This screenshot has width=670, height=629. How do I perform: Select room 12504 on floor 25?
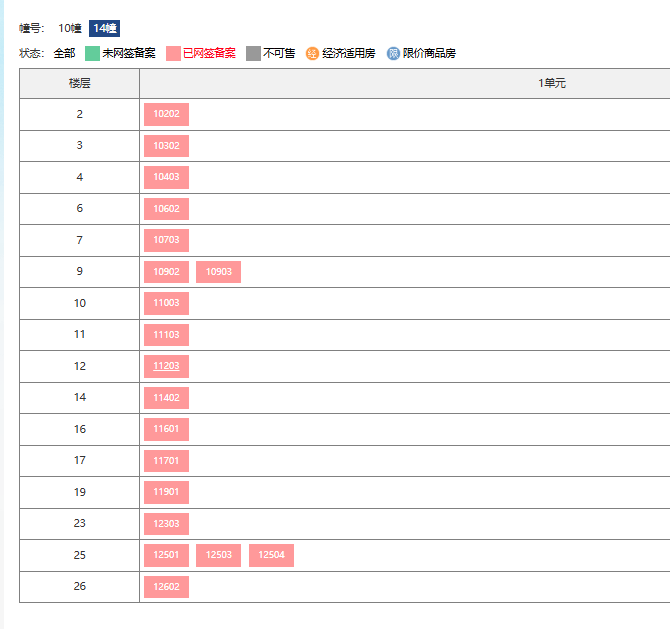pyautogui.click(x=271, y=555)
